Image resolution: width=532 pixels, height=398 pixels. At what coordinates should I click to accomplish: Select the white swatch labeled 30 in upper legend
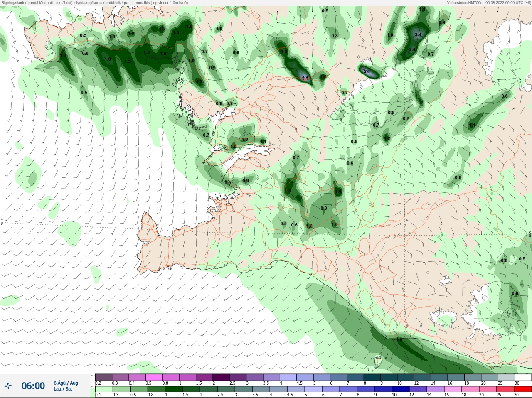click(522, 377)
